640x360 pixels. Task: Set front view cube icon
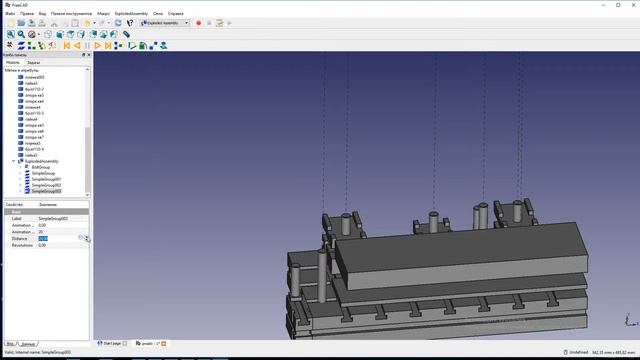[x=60, y=35]
